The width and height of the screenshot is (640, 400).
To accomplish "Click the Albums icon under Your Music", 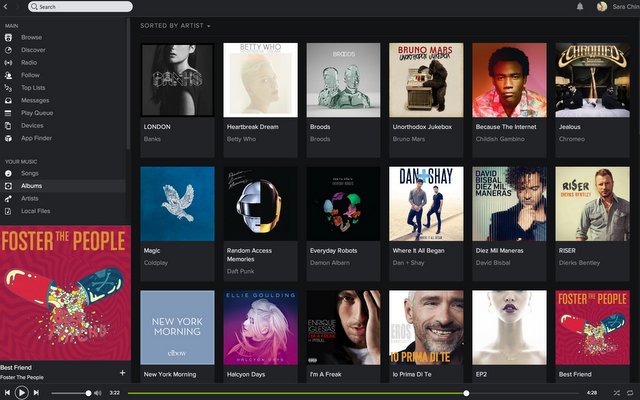I will tap(8, 186).
